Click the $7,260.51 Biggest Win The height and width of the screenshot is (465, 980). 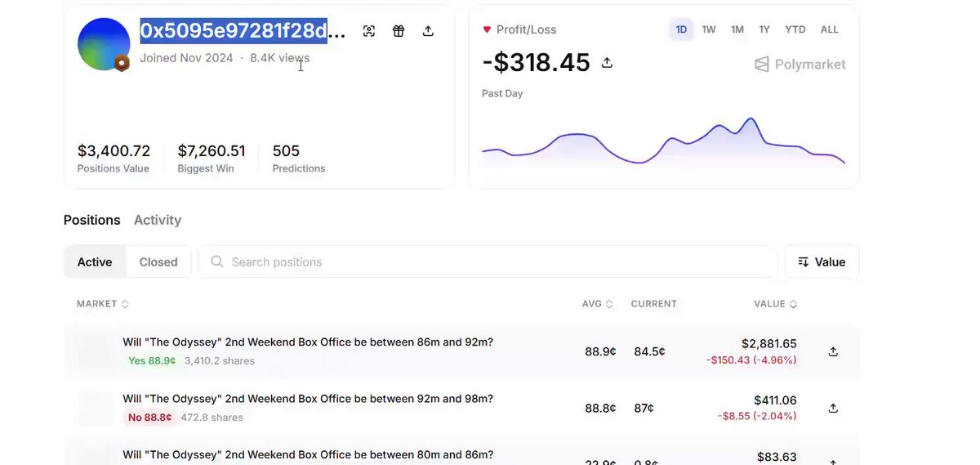coord(212,151)
